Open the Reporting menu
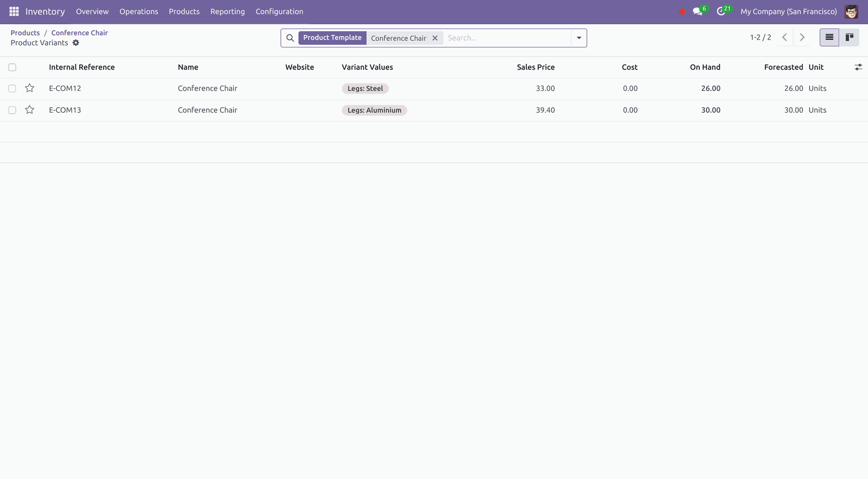Screen dimensions: 868x479 tap(227, 11)
